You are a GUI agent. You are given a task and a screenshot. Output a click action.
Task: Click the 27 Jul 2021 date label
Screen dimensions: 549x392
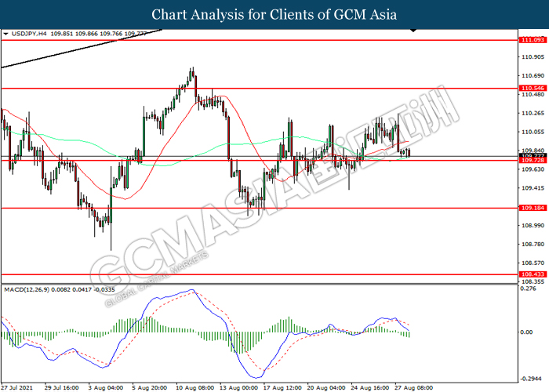coord(17,388)
